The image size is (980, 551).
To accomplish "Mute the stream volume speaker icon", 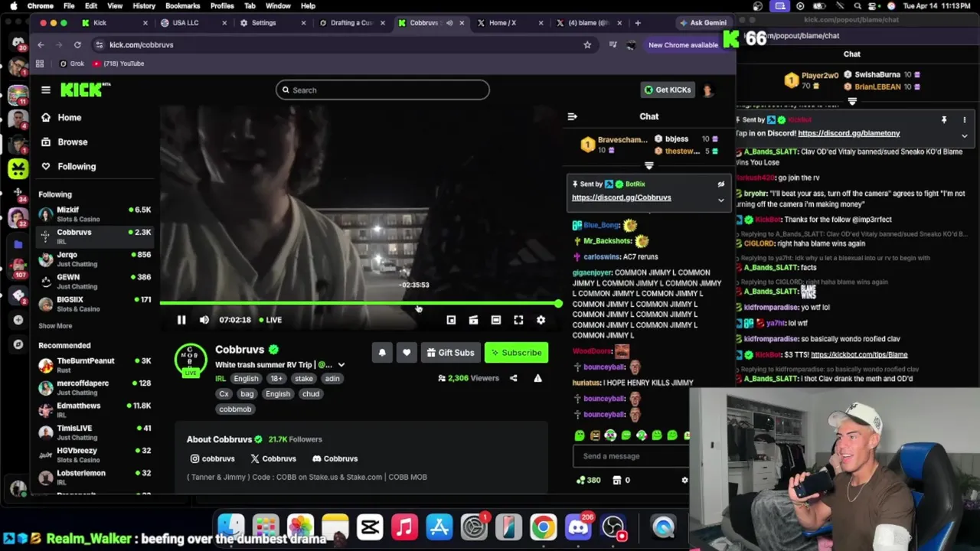I will 204,320.
